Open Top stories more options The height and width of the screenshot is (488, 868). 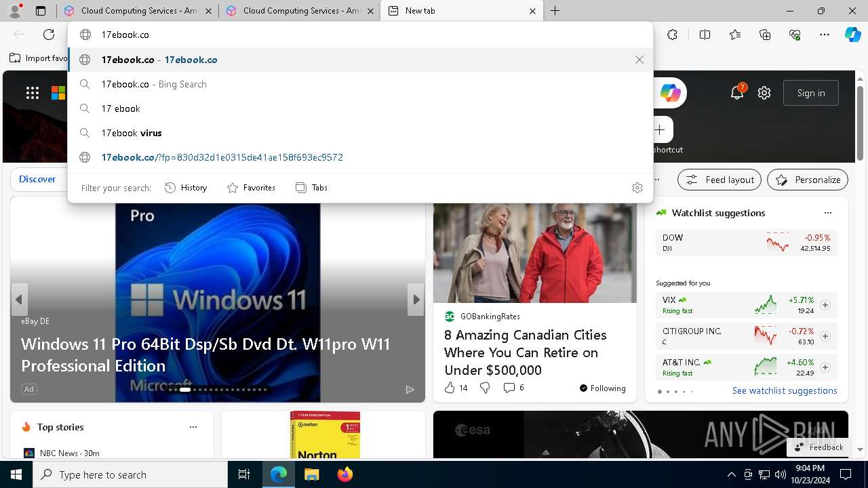pyautogui.click(x=193, y=427)
